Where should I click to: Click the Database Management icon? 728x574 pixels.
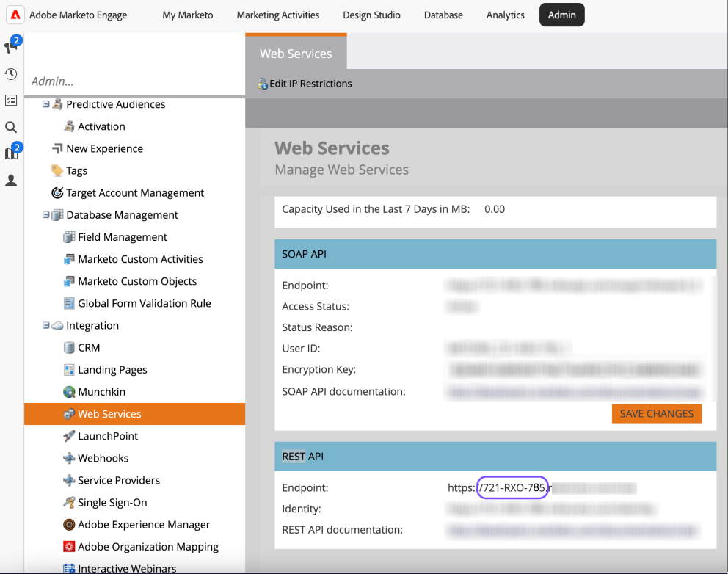tap(57, 215)
